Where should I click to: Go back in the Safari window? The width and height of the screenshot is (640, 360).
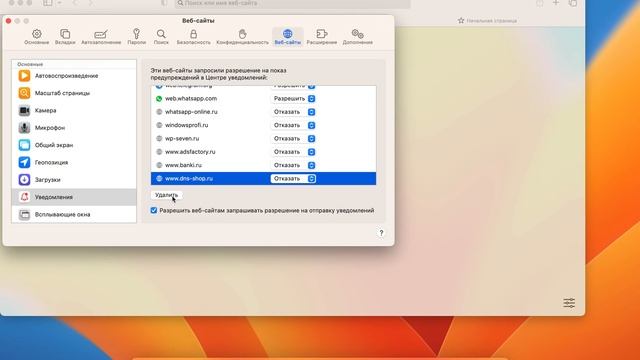point(76,3)
